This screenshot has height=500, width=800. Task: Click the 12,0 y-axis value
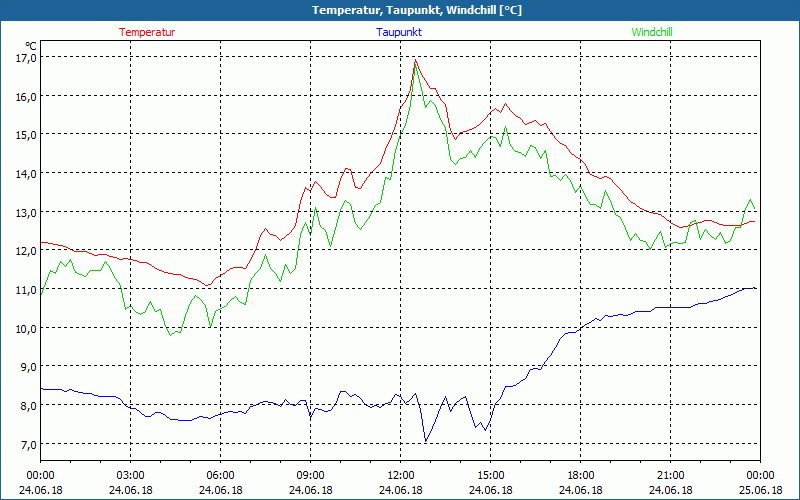[x=26, y=251]
